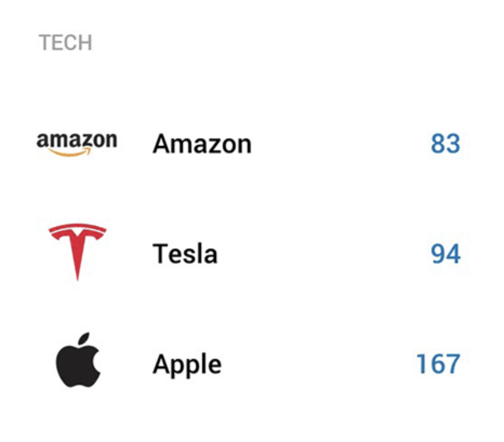Click the black Apple logo
Viewport: 504px width, 442px height.
78,360
